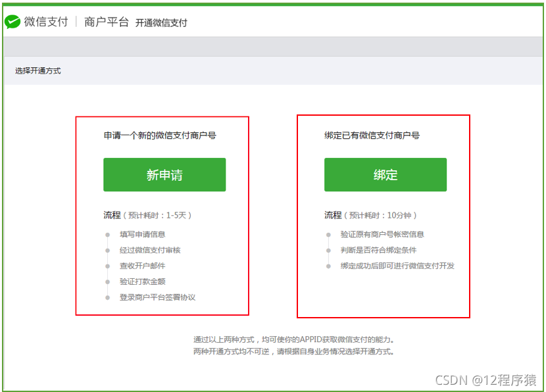Screen dimensions: 546x392
Task: Click the step 判断是否符合绑定条件
Action: tap(378, 250)
